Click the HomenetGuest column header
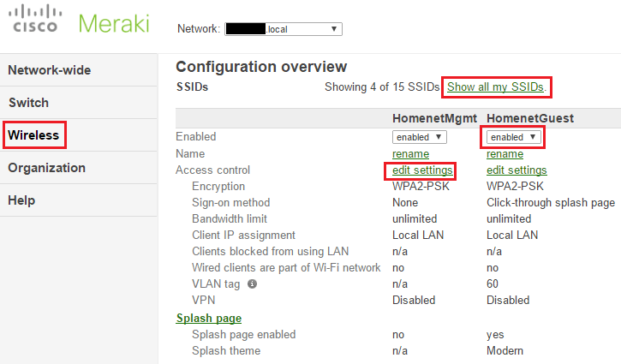Screen dimensions: 621x364 530,118
